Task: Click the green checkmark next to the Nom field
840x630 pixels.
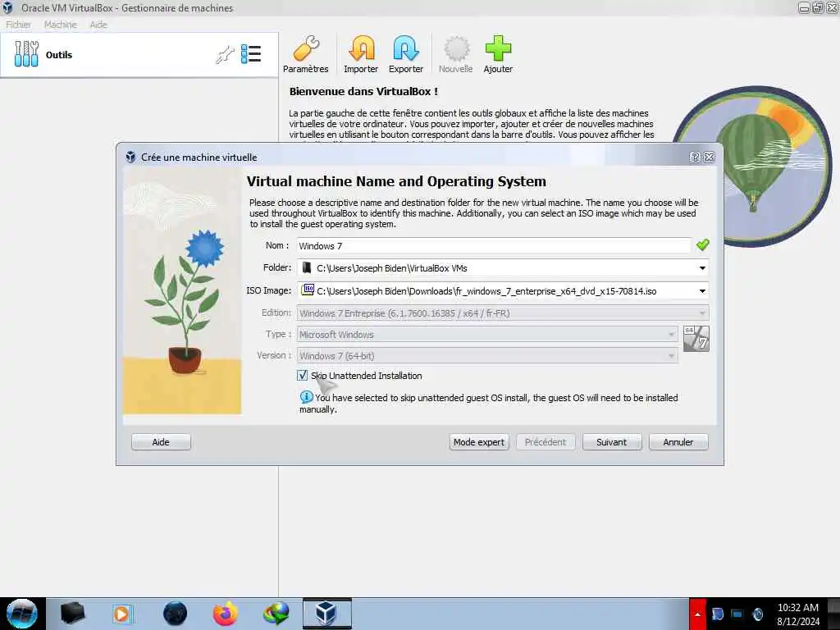Action: pos(702,244)
